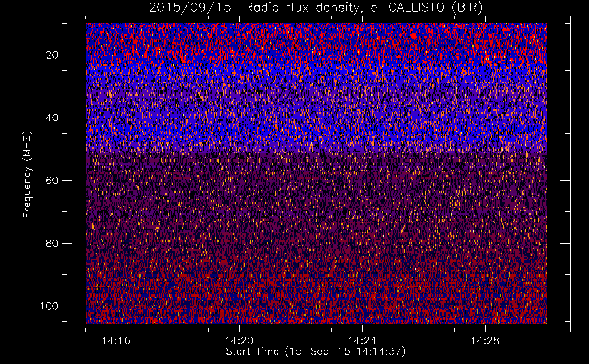Click the 100 frequency tick label
This screenshot has height=364, width=589.
click(x=49, y=306)
